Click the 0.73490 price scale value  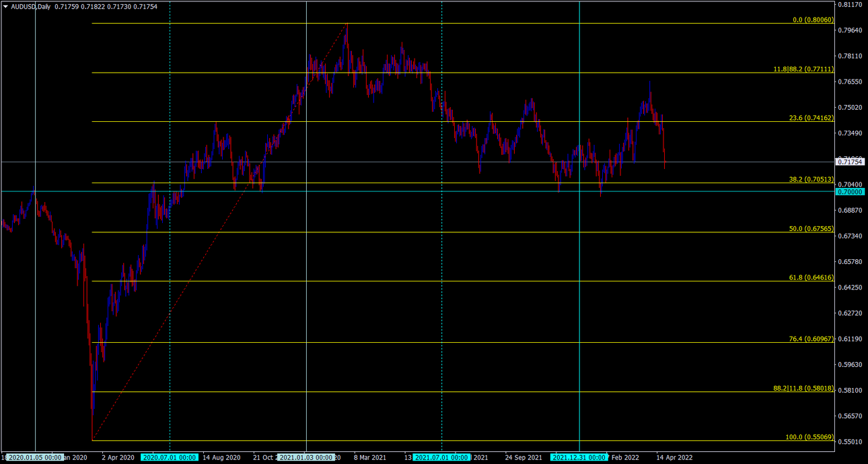pyautogui.click(x=850, y=133)
